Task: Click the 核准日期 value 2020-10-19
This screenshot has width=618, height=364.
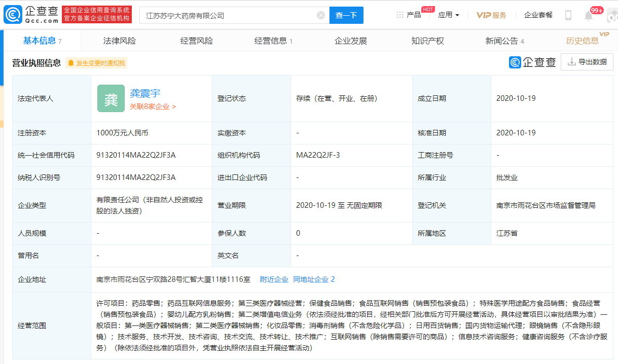Action: 516,133
